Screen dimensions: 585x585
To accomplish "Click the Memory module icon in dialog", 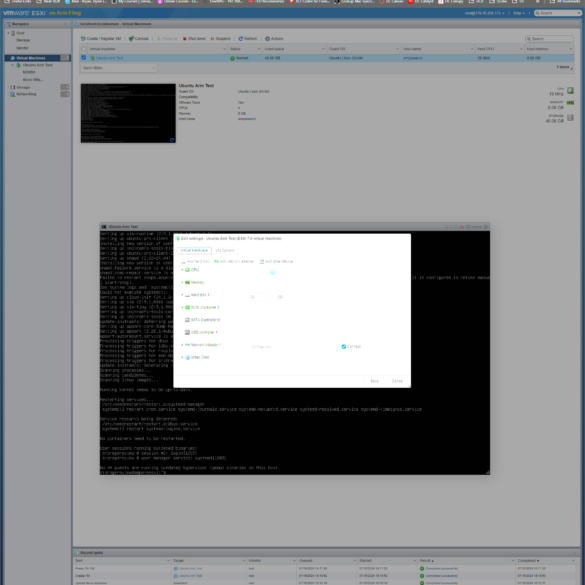I will coord(187,282).
